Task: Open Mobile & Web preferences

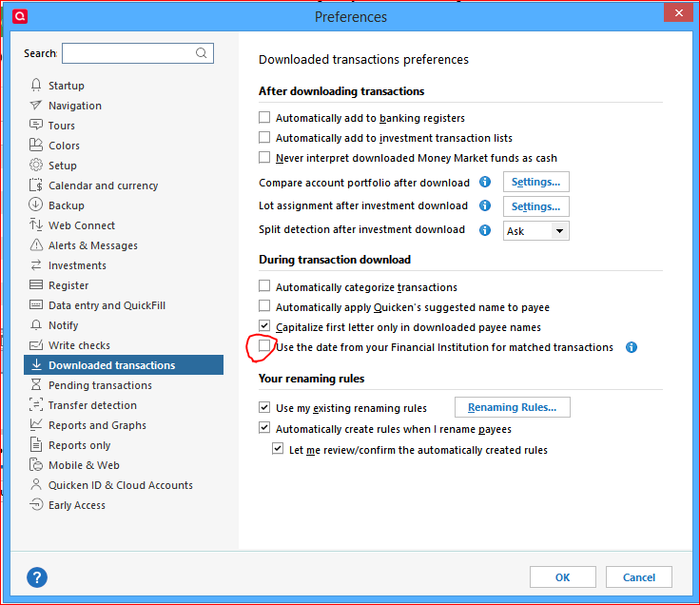Action: [84, 465]
